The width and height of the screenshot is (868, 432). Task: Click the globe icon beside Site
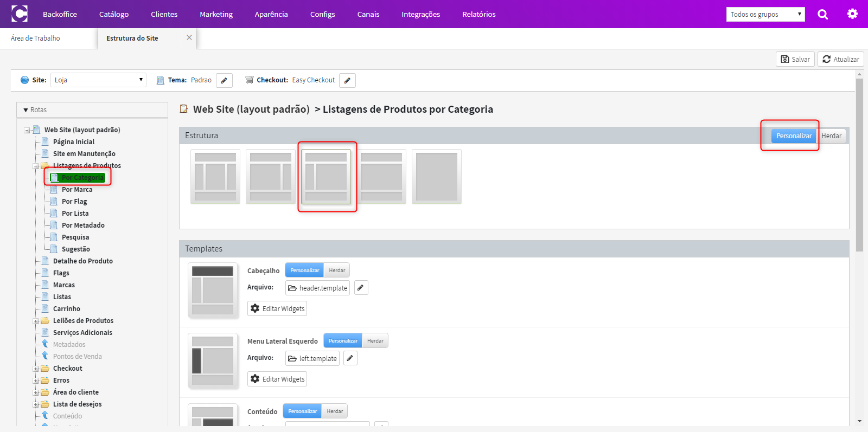(24, 80)
